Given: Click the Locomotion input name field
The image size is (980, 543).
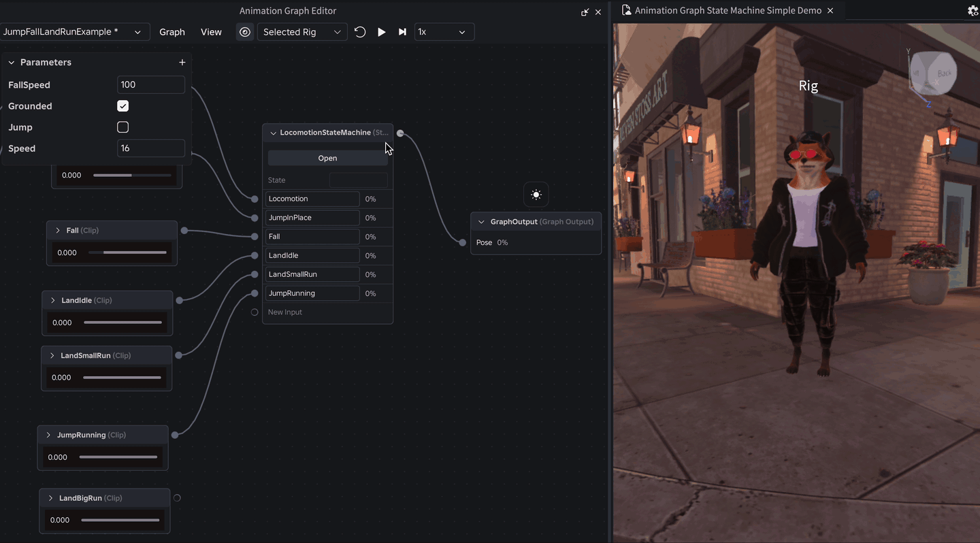Looking at the screenshot, I should click(x=312, y=199).
